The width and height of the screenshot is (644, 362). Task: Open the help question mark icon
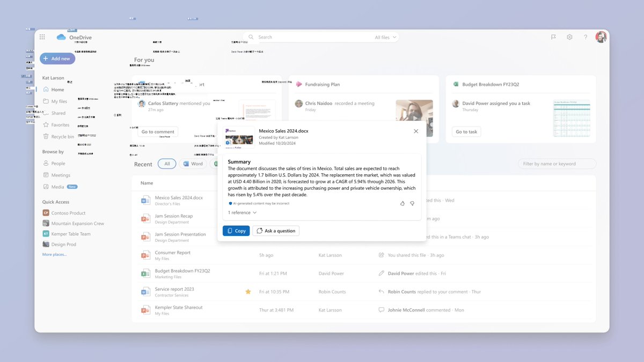pos(586,37)
